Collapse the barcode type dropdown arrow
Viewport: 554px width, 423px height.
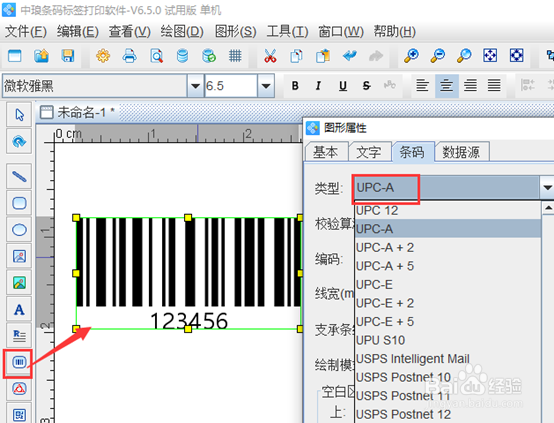pyautogui.click(x=547, y=187)
